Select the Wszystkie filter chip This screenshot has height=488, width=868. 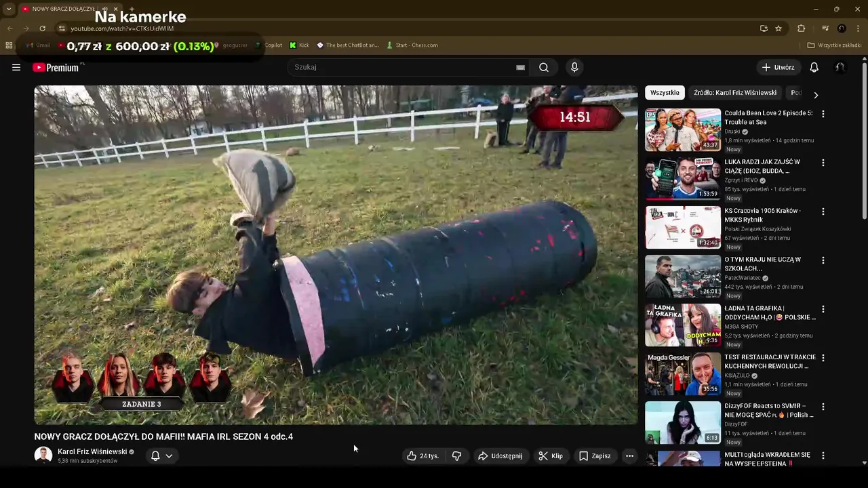click(x=665, y=93)
